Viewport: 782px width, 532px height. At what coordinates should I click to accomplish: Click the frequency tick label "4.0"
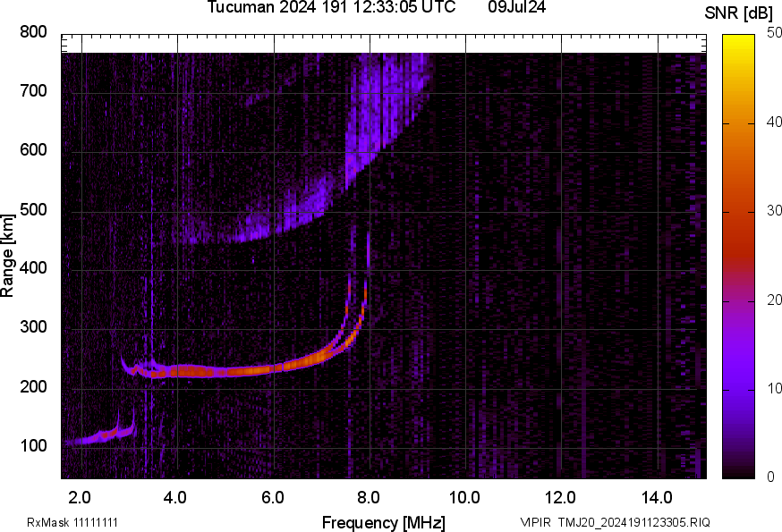(x=175, y=497)
